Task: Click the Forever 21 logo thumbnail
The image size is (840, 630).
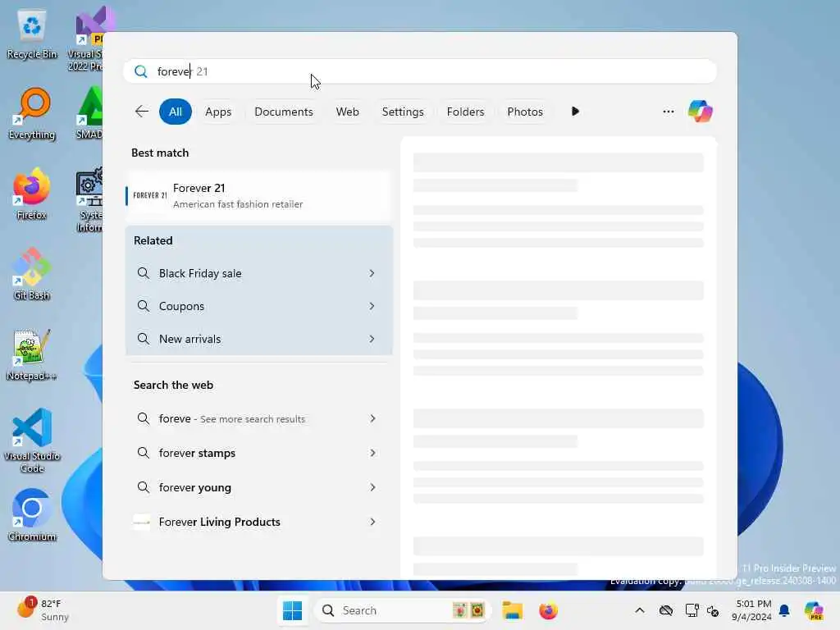Action: 149,195
